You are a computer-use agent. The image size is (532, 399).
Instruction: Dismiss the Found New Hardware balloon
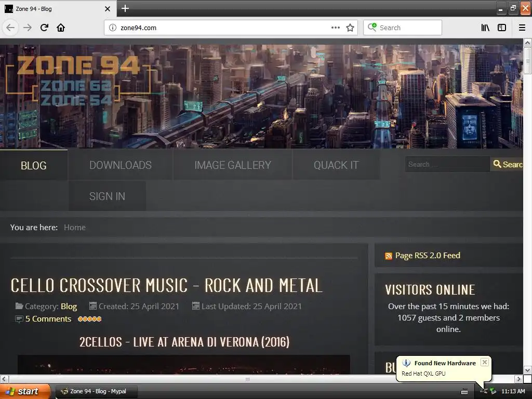[x=485, y=362]
